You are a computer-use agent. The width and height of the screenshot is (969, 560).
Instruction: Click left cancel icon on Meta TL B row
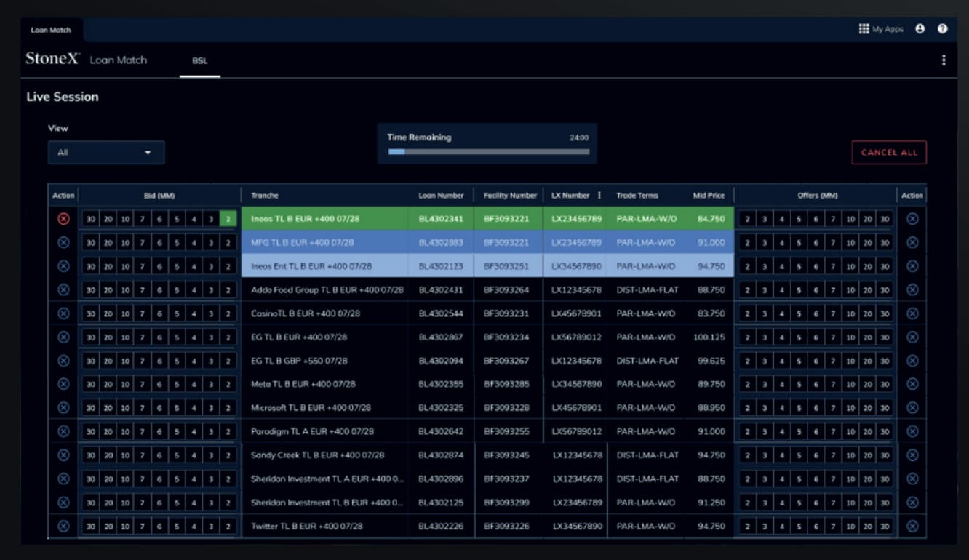click(x=63, y=384)
